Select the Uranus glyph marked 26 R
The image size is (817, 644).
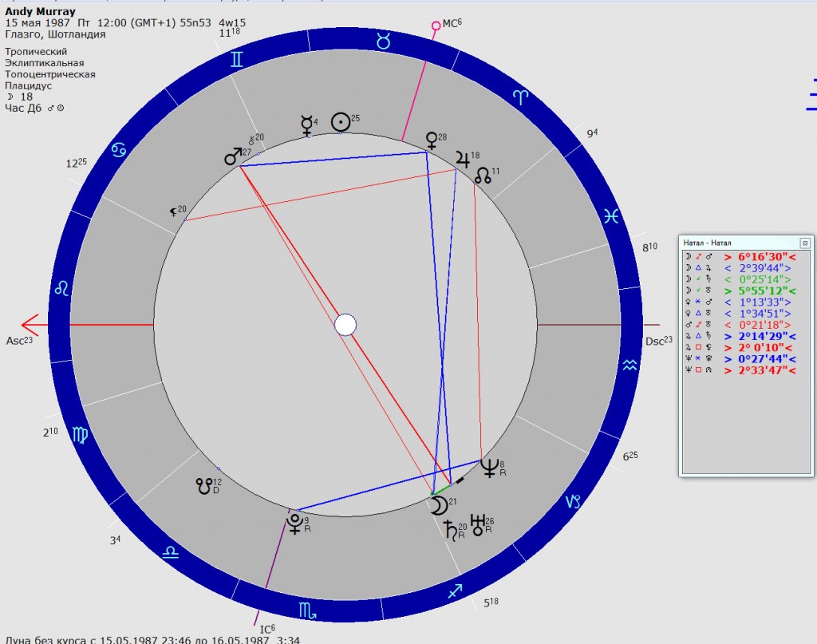[x=478, y=525]
